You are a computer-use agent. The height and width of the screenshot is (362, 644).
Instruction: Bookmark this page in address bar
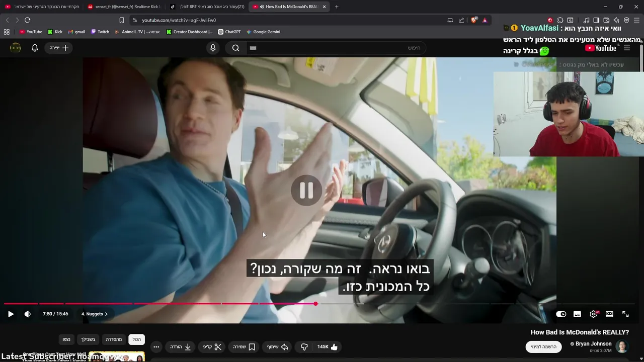121,20
